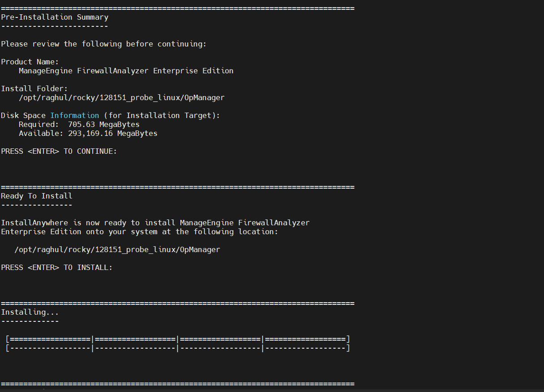The width and height of the screenshot is (544, 392).
Task: Select "ManageEngine FirewallAnalyzer Enterprise Edition" product line
Action: pyautogui.click(x=126, y=71)
